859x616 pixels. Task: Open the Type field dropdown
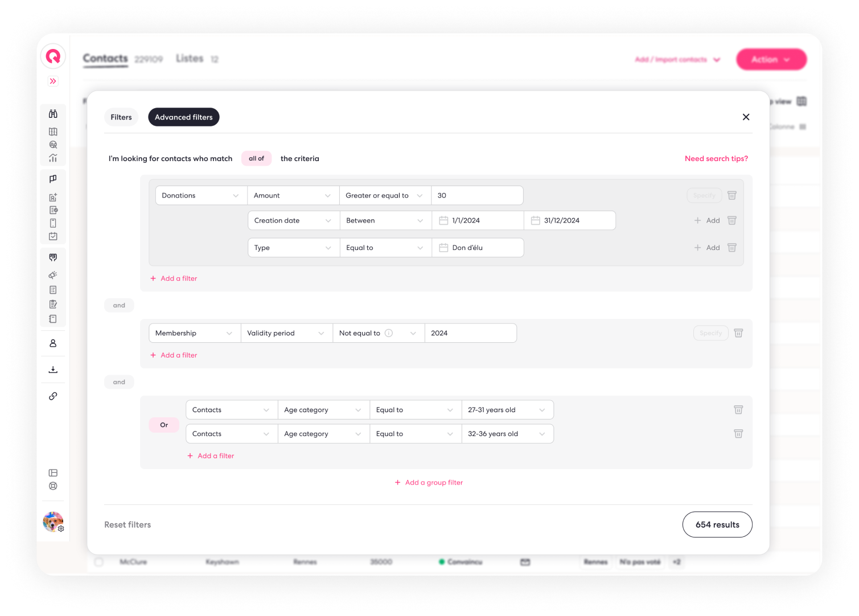(294, 248)
